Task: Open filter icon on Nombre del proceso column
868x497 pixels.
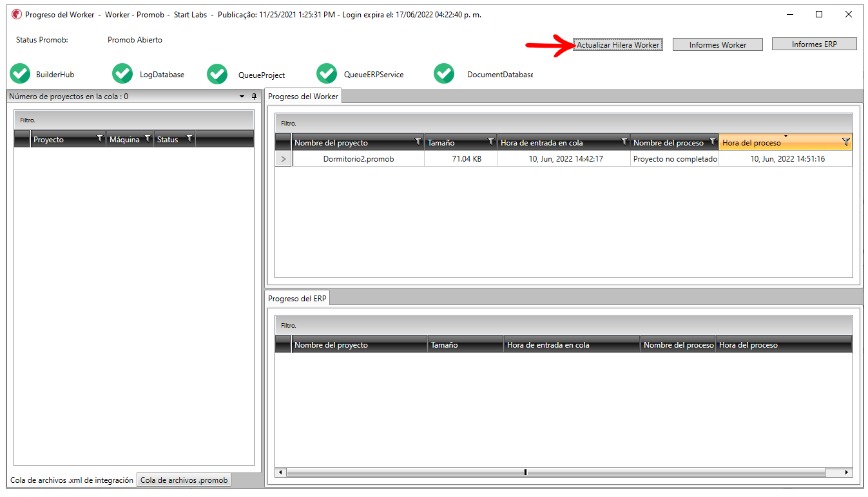Action: [x=712, y=142]
